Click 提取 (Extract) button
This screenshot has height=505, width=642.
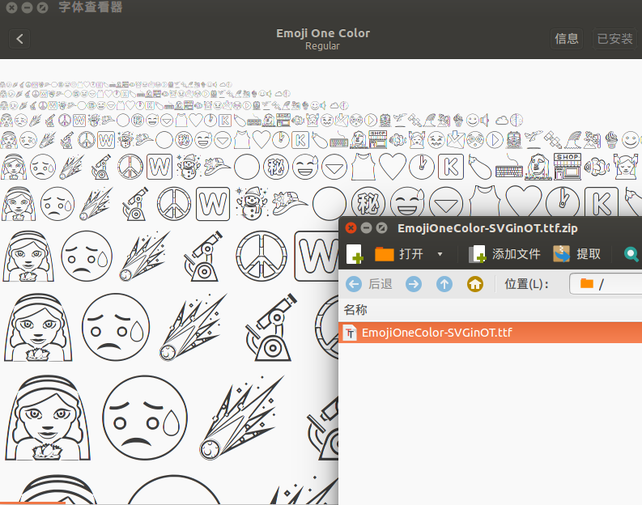click(x=577, y=255)
